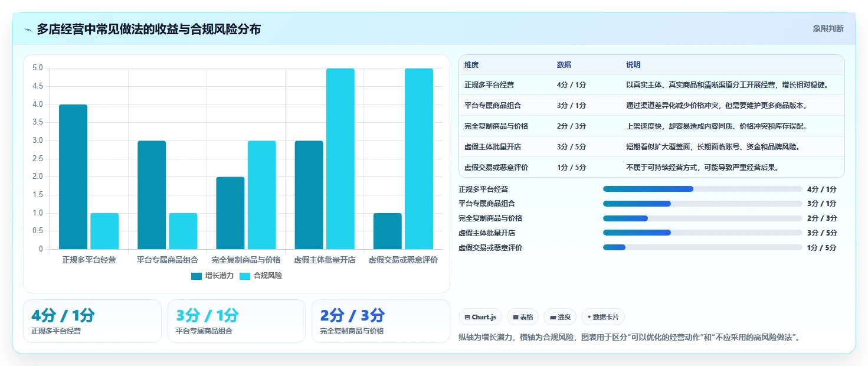Screen dimensions: 868x366
Task: Open the Chart.js chip
Action: [480, 317]
